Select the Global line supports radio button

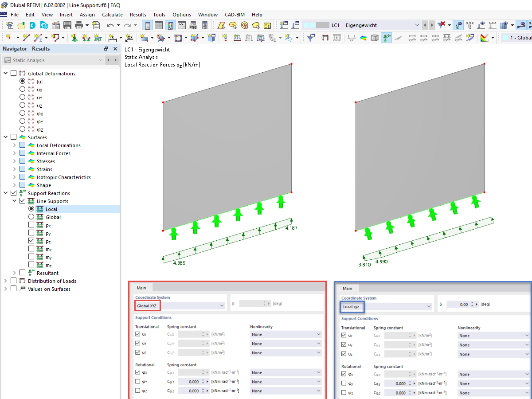pyautogui.click(x=31, y=217)
